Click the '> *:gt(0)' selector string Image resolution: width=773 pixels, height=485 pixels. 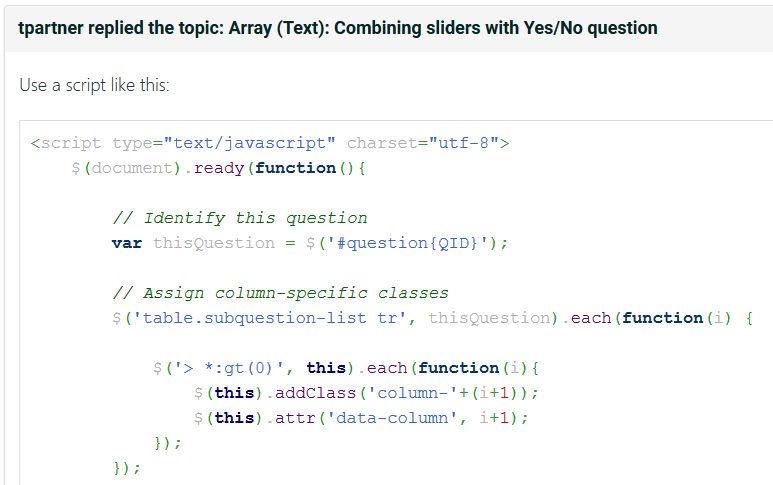(229, 368)
